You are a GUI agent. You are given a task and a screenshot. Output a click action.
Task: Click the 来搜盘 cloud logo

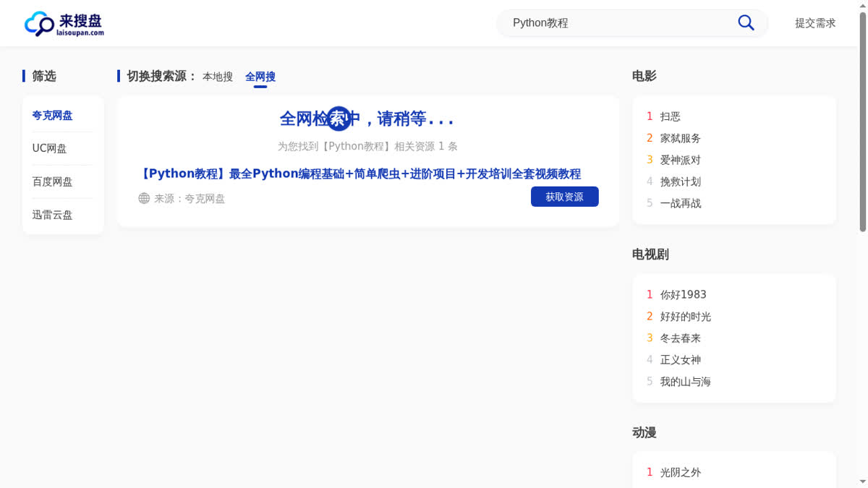click(64, 23)
